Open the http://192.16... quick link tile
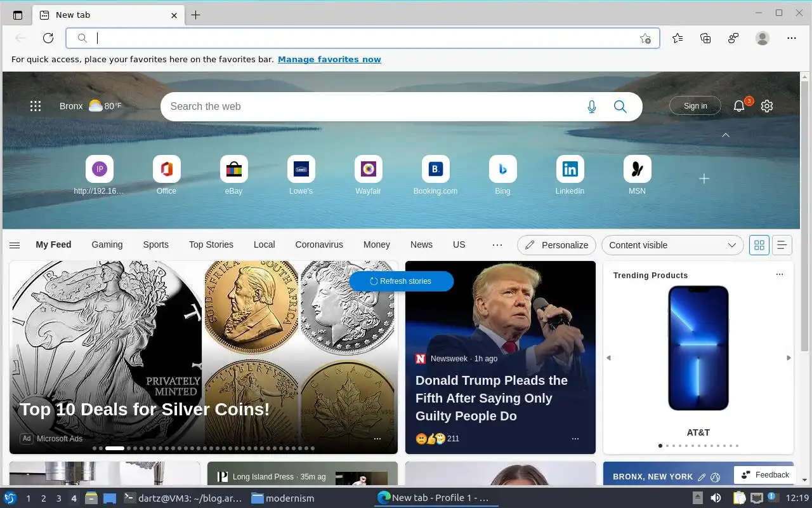Viewport: 812px width, 508px height. point(99,175)
